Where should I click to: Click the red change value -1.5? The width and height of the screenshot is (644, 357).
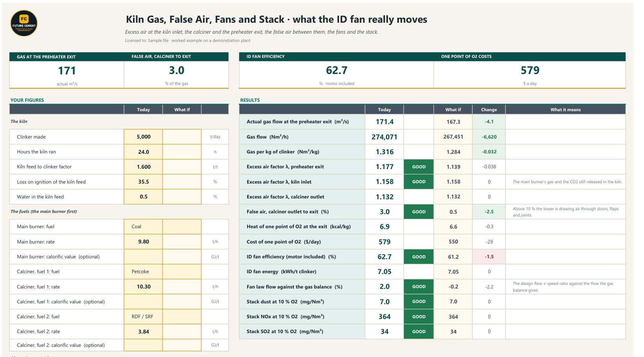[489, 257]
